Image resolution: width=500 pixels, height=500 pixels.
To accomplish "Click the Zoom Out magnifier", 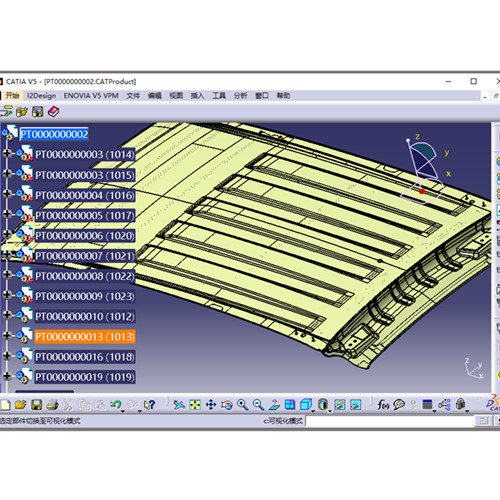I will click(x=259, y=405).
